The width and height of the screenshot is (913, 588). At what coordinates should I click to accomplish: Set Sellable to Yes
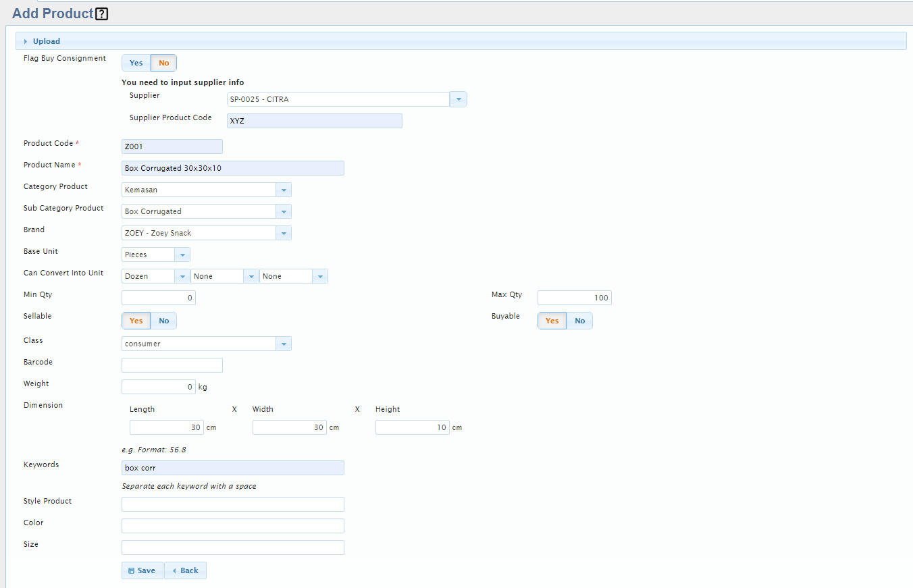click(136, 321)
